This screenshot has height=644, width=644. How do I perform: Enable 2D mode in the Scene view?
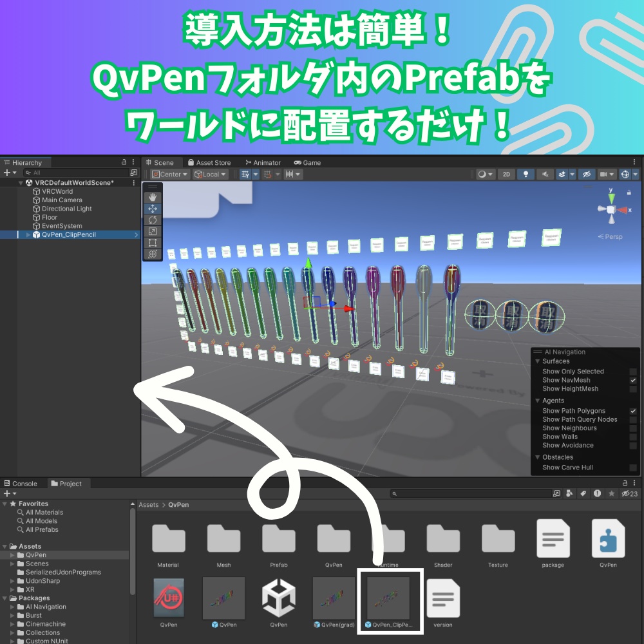[506, 174]
